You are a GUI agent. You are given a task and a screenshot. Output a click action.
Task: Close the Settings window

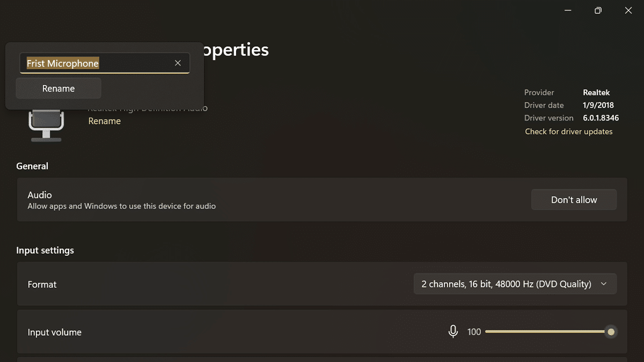(x=628, y=11)
